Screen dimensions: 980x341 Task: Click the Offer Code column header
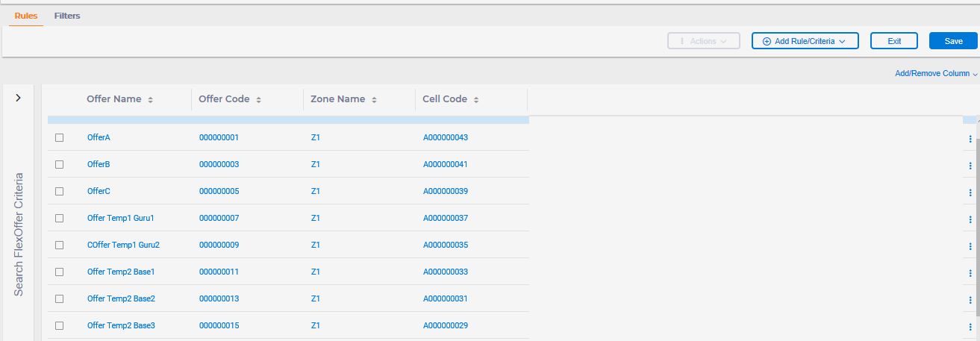point(224,99)
